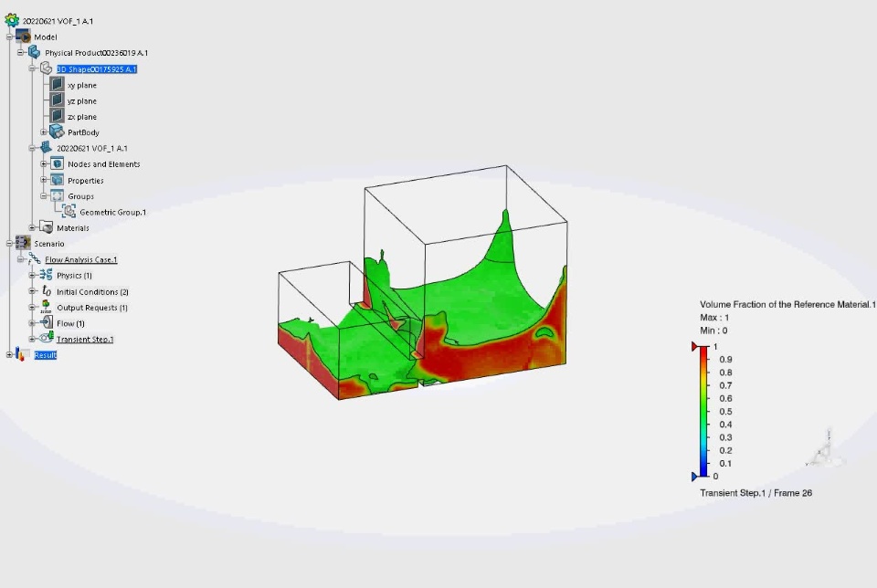Collapse the Physical Product00236019 node
The height and width of the screenshot is (588, 877).
(21, 53)
